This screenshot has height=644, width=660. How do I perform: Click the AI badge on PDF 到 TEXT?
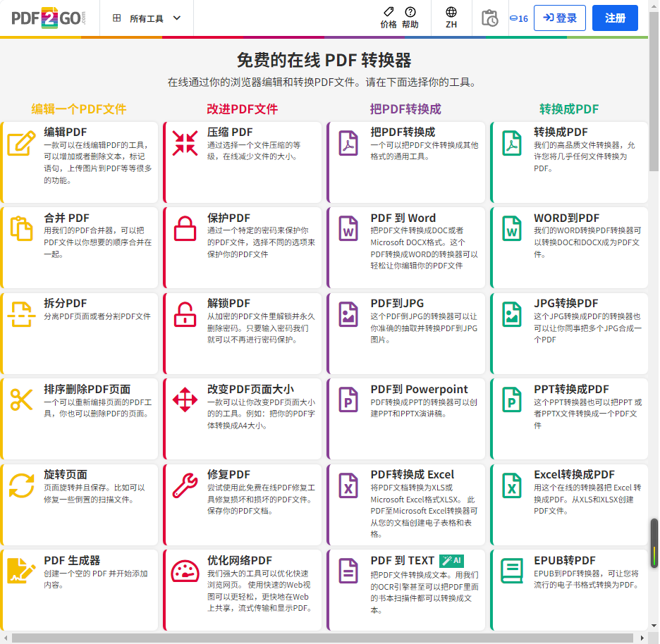click(x=451, y=561)
